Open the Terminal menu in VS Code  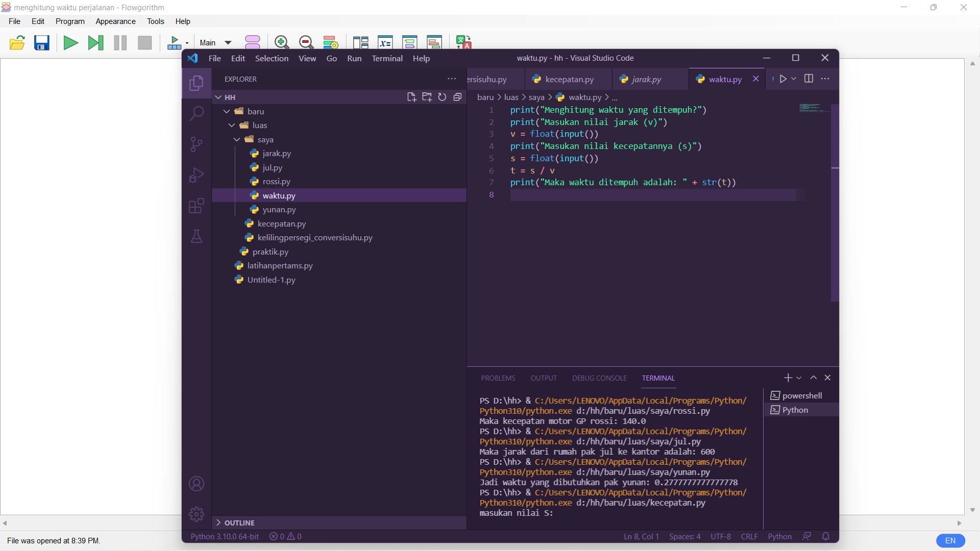387,58
